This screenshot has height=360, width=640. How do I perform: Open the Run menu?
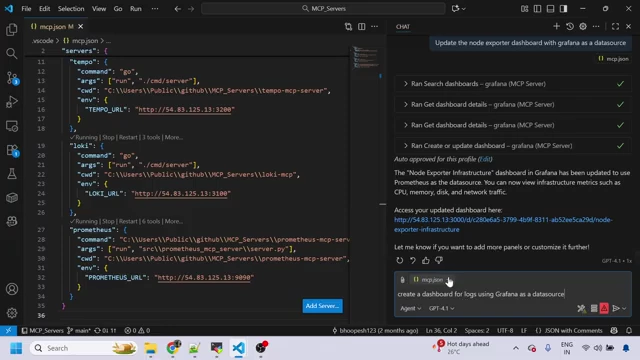coord(136,9)
